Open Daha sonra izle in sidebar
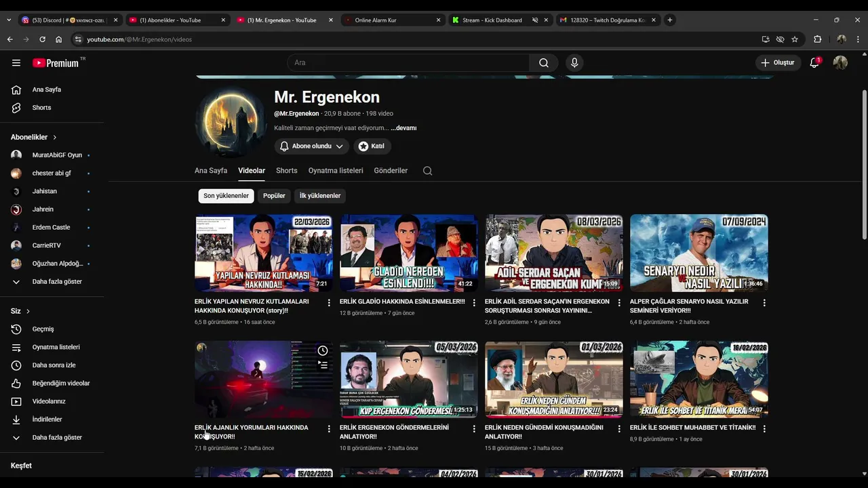868x488 pixels. 52,365
